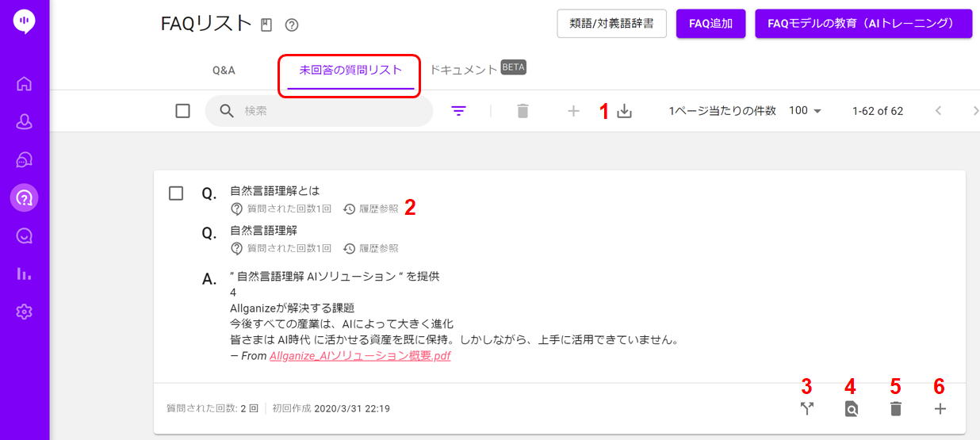Screen dimensions: 980x440
Task: Click the 質問された回数: 2 回 footer text
Action: tap(212, 409)
